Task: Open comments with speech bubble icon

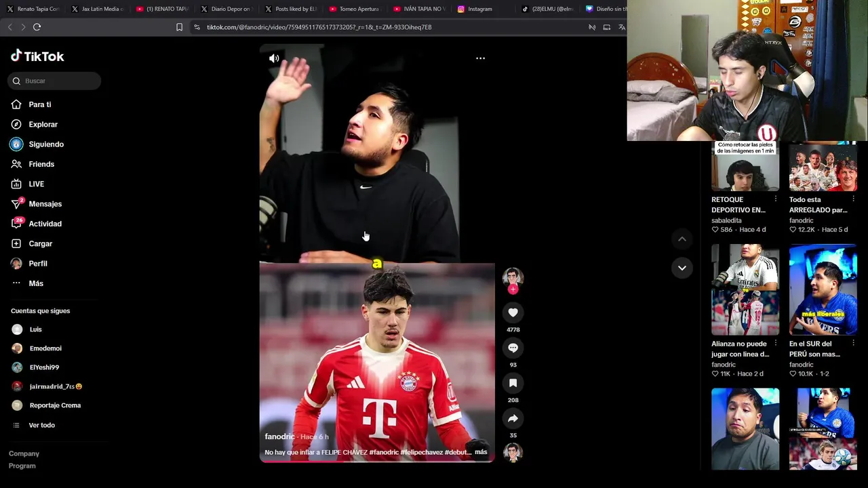Action: tap(513, 348)
